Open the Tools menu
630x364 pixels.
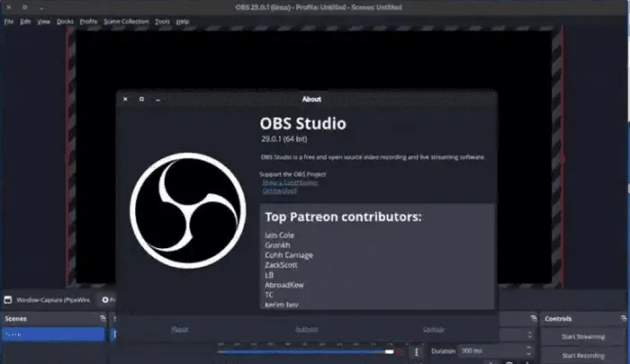click(x=162, y=22)
